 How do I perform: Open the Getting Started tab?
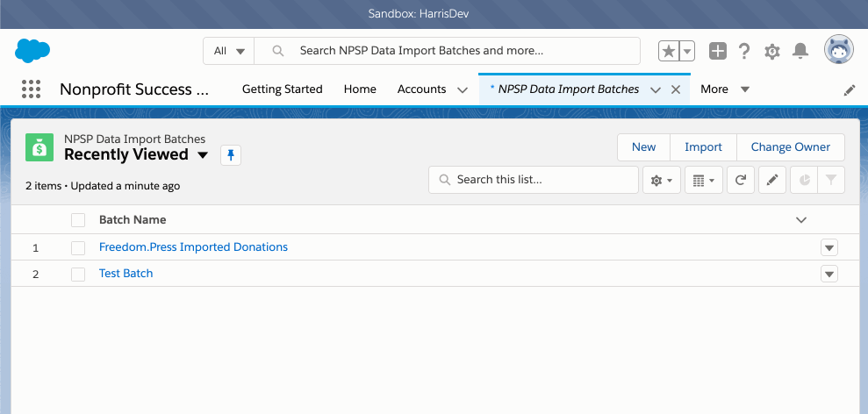pyautogui.click(x=283, y=89)
